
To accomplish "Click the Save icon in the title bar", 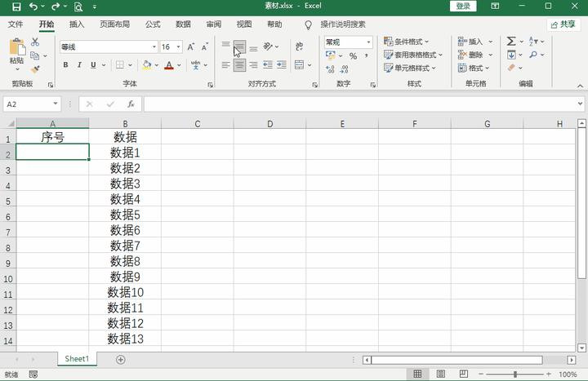I will (x=16, y=7).
